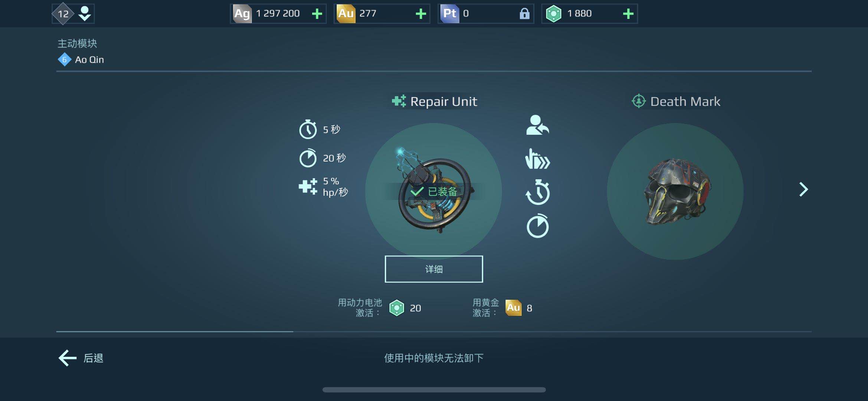Add power cells with plus button
This screenshot has height=401, width=868.
[x=628, y=14]
